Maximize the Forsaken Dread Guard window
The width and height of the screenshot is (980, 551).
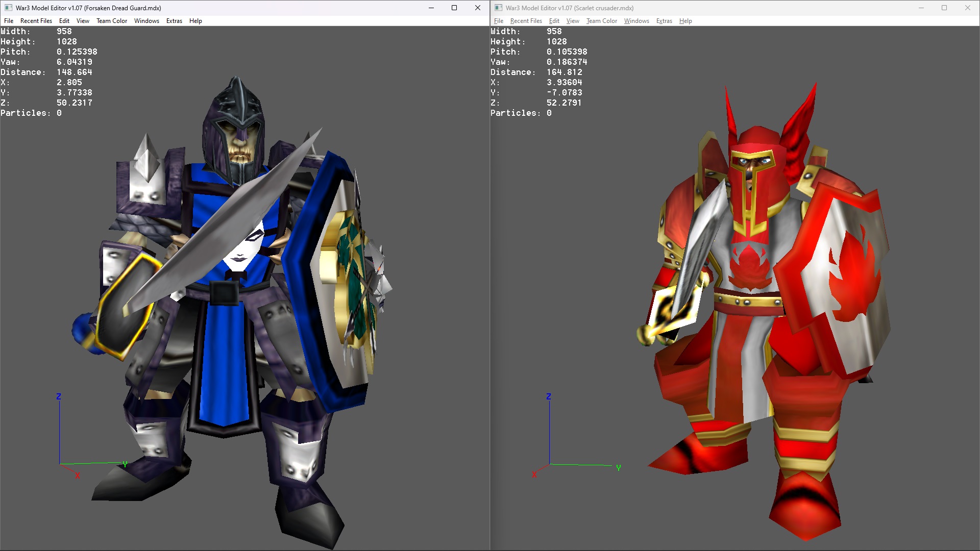(454, 8)
